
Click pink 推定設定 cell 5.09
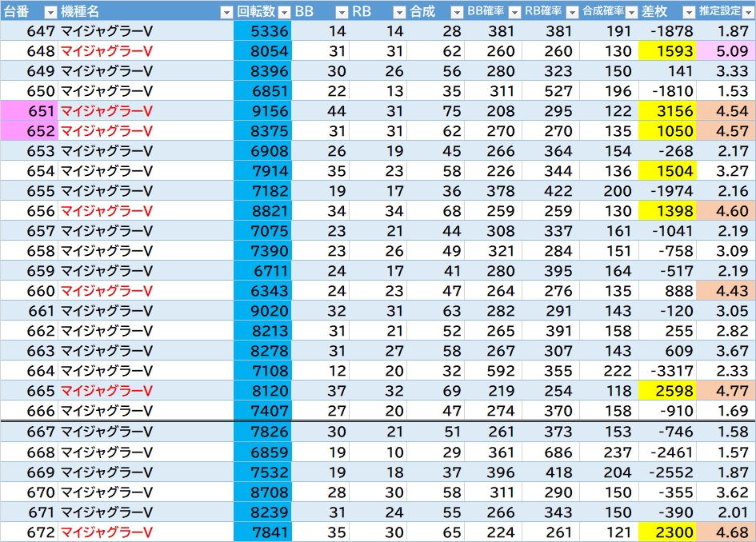(726, 50)
